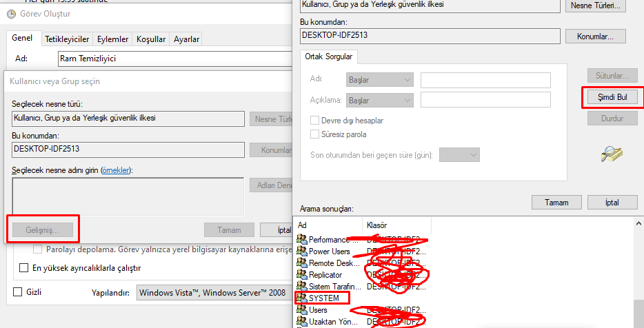Open the Koşullar tab
644x328 pixels.
[x=151, y=39]
